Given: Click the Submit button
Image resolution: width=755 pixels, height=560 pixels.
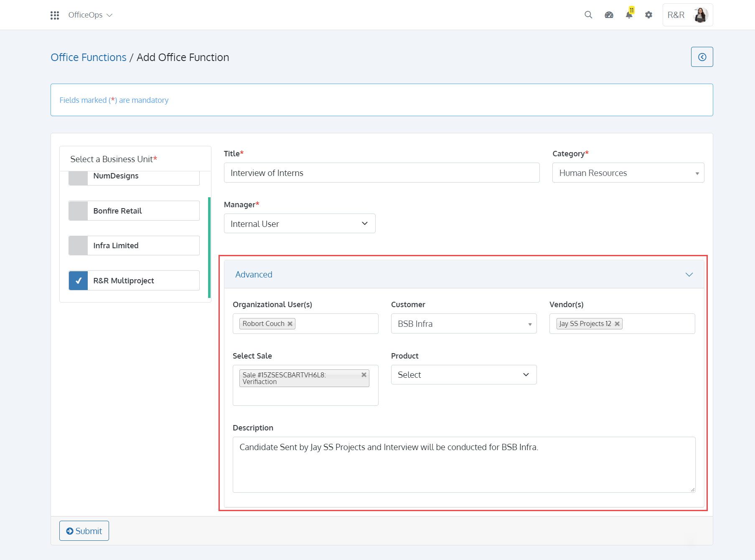Looking at the screenshot, I should (84, 531).
